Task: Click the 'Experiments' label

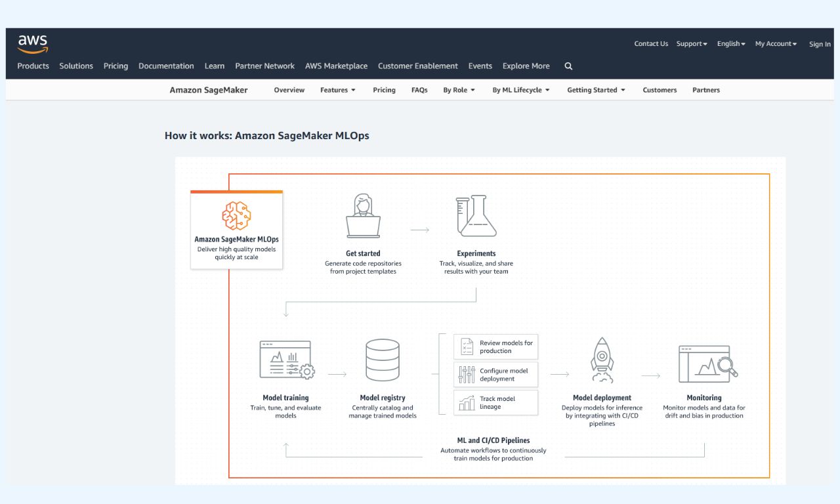Action: pyautogui.click(x=476, y=253)
